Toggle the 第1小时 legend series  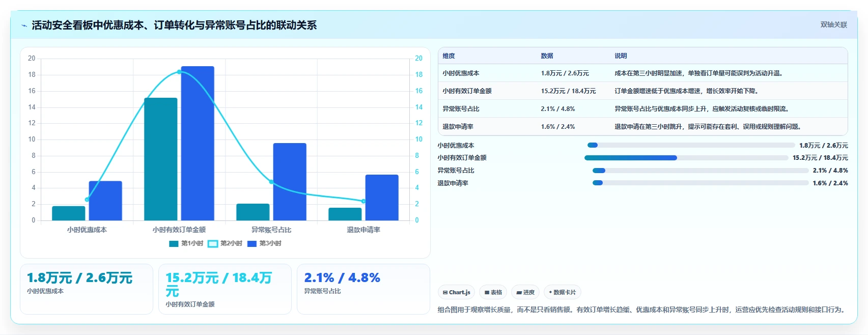(186, 243)
